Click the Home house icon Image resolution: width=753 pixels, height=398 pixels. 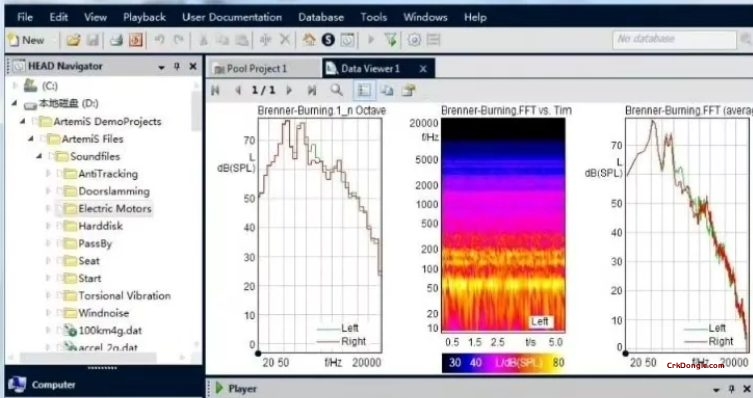click(309, 40)
